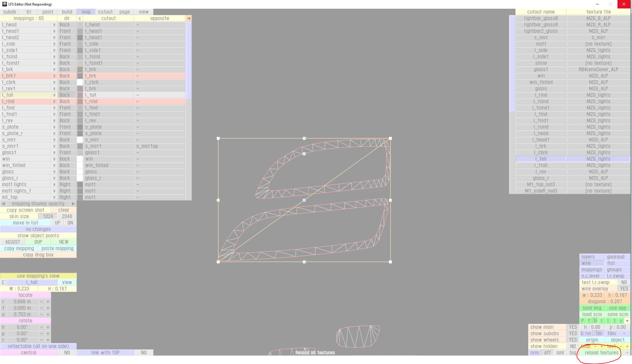The width and height of the screenshot is (632, 364).
Task: Toggle the central NO option
Action: tap(67, 353)
